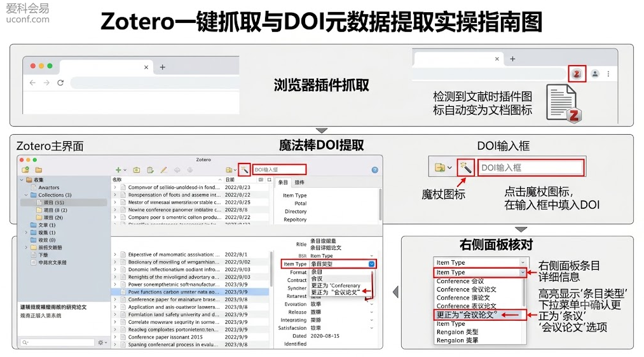This screenshot has width=644, height=357.
Task: Click the left browser address bar
Action: (x=154, y=83)
